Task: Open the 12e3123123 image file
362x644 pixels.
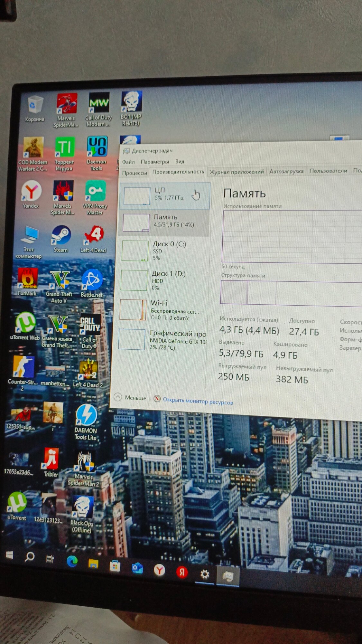Action: 49,509
